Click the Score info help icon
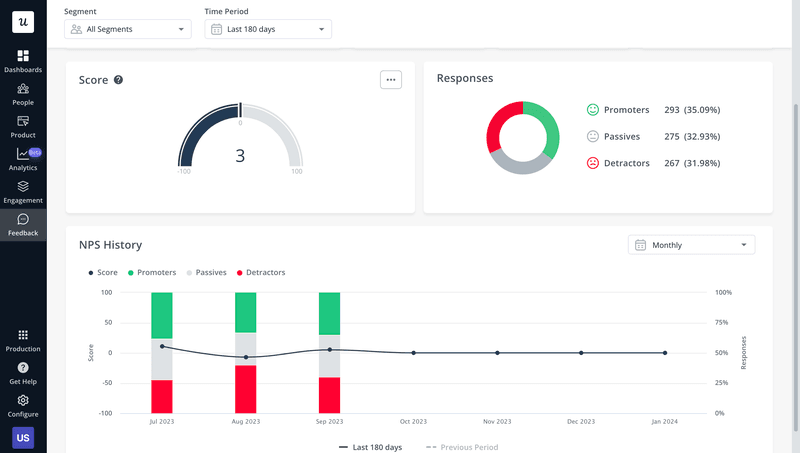Image resolution: width=800 pixels, height=453 pixels. pyautogui.click(x=118, y=80)
